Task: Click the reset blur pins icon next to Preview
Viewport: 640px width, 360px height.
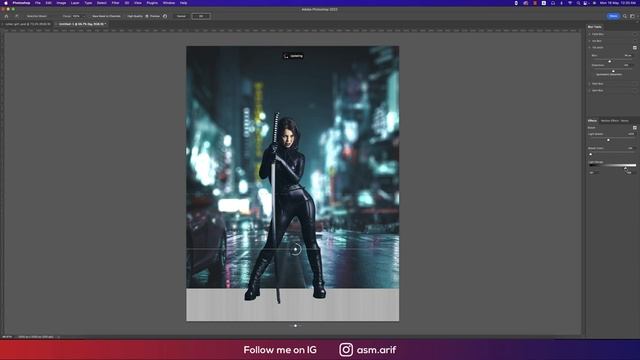Action: coord(165,16)
